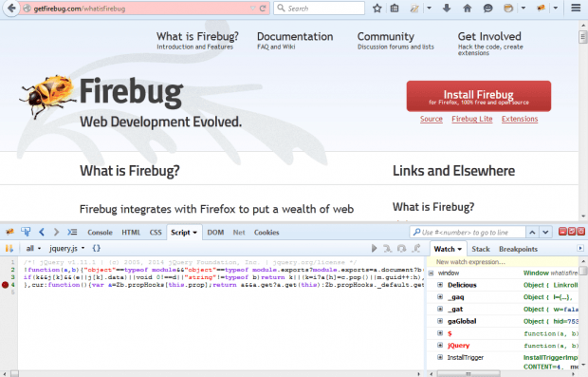Click the coffee cup toolbar icon
Screen dimensions: 588x377
508,9
